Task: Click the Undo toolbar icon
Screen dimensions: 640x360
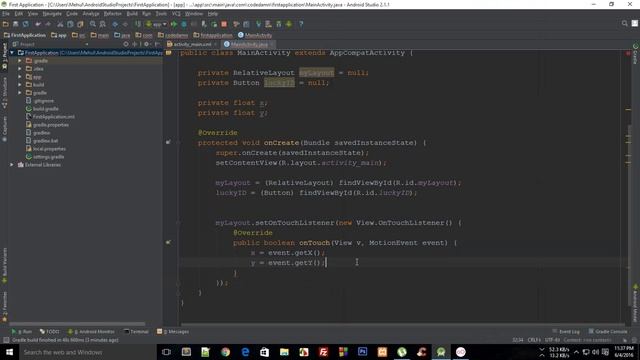Action: pyautogui.click(x=38, y=24)
